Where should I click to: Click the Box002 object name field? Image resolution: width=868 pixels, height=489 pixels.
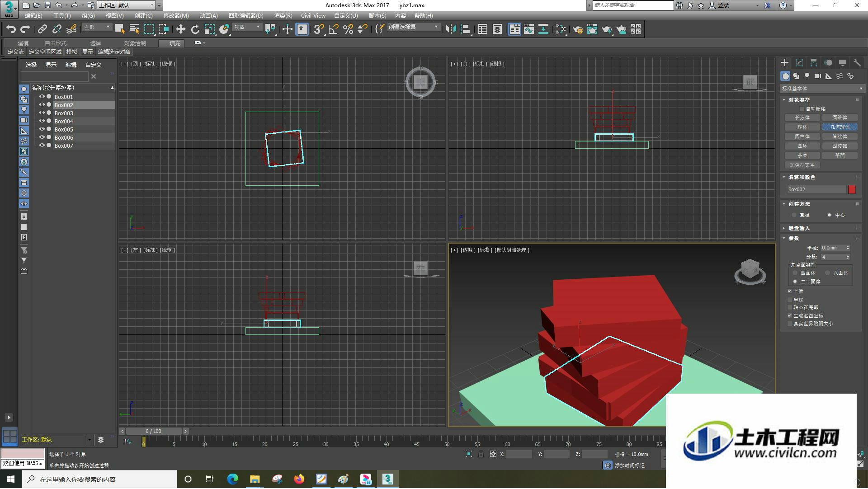[x=816, y=189]
